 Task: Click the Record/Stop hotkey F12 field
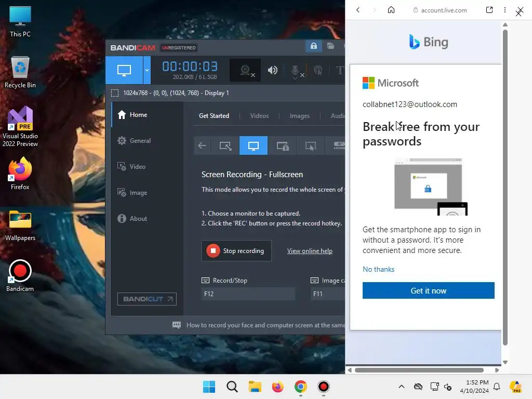(248, 294)
